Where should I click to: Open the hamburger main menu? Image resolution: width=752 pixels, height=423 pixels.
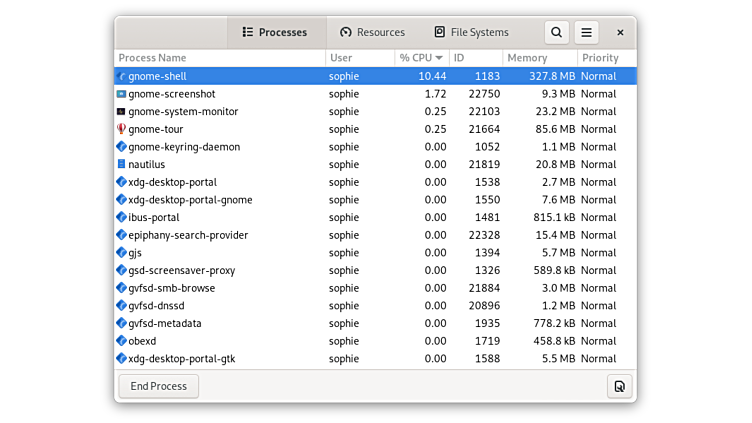pos(587,32)
